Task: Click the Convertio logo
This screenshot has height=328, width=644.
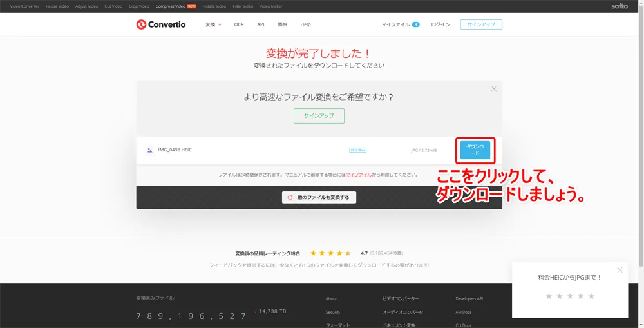Action: click(160, 24)
